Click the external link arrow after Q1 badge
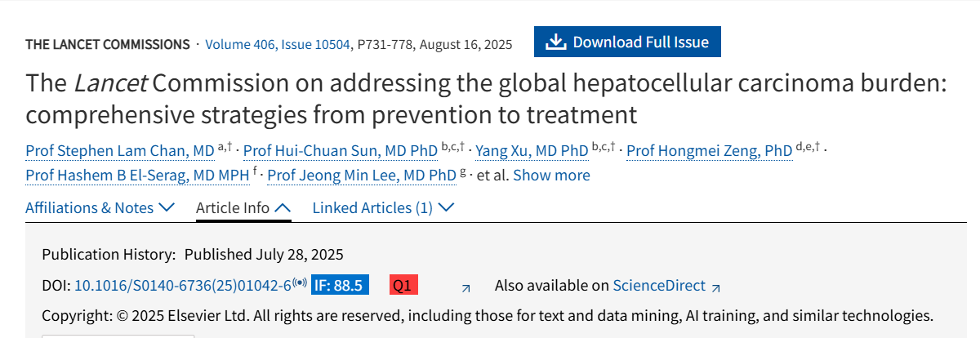Viewport: 980px width, 338px height. [x=466, y=287]
